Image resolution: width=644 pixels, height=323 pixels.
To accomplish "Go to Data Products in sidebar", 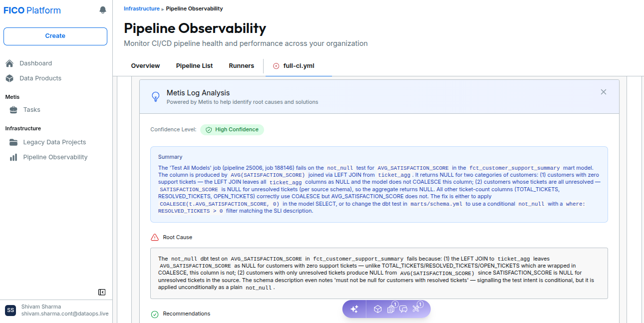I will click(x=40, y=78).
